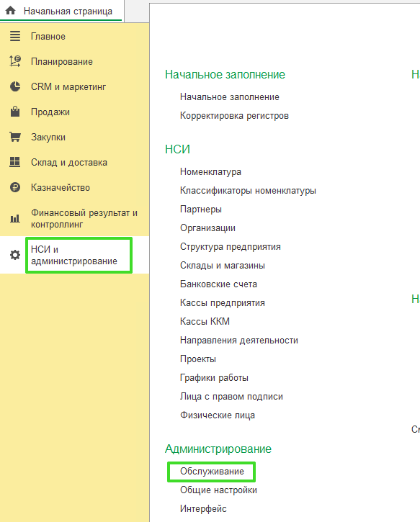The width and height of the screenshot is (420, 522).
Task: Click the Казначейство ruble coin icon
Action: point(15,187)
